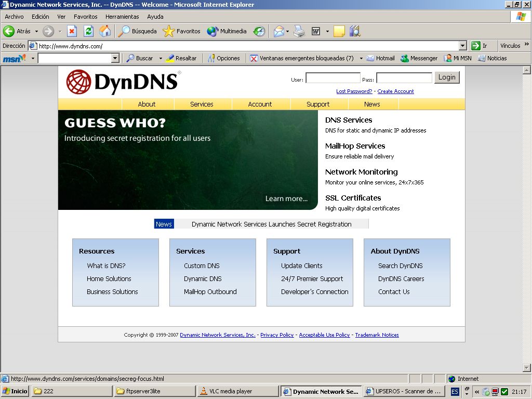Refresh the page using the green arrows icon
532x399 pixels.
pos(88,31)
